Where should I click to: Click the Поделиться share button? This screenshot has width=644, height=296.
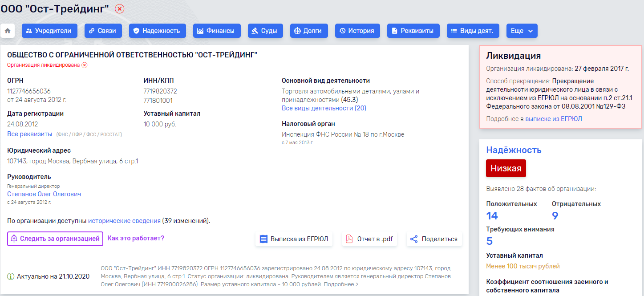pyautogui.click(x=434, y=239)
